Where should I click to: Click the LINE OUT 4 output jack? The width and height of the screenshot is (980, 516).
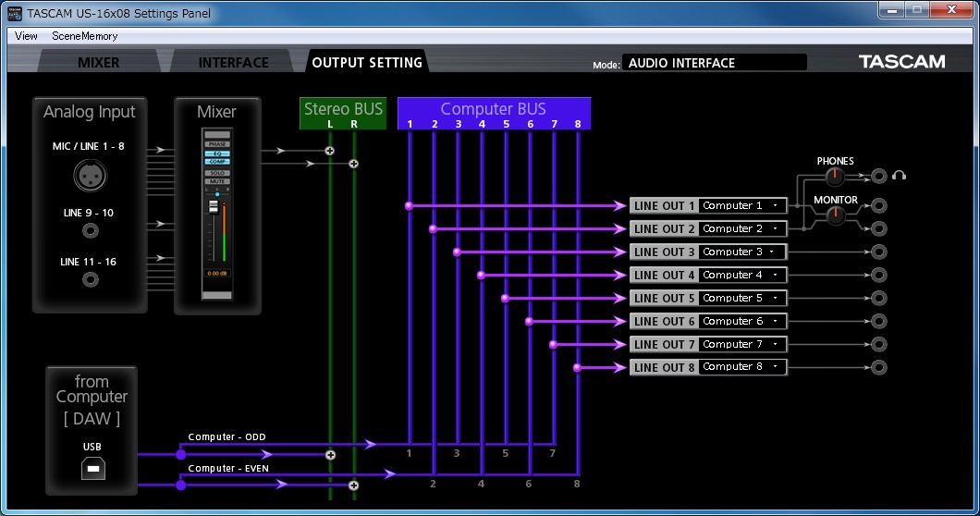click(878, 275)
